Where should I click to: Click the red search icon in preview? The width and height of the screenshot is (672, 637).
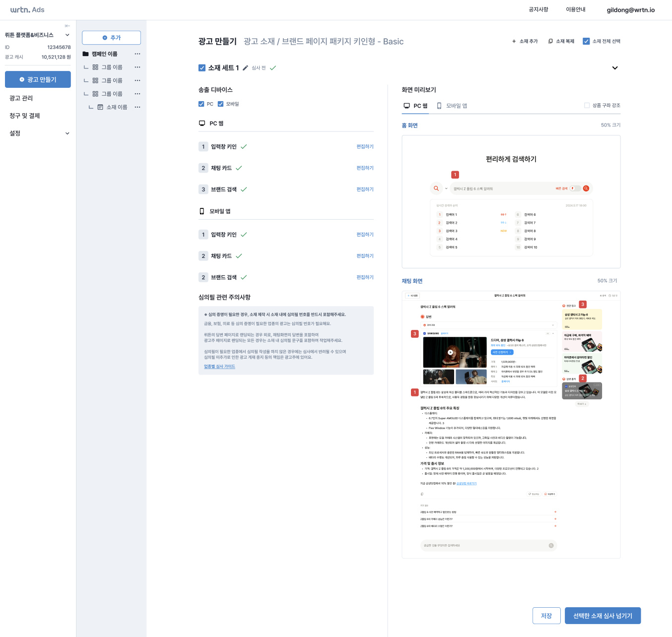point(586,189)
